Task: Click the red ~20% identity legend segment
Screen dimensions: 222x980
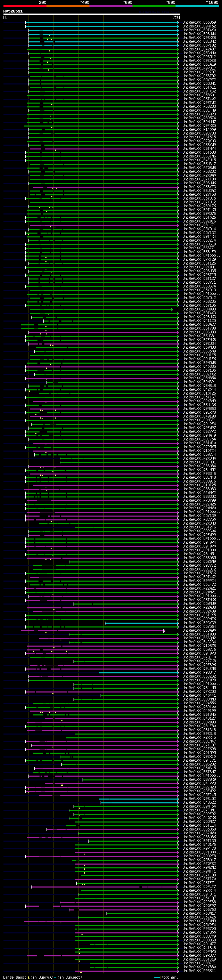Action: pyautogui.click(x=25, y=6)
